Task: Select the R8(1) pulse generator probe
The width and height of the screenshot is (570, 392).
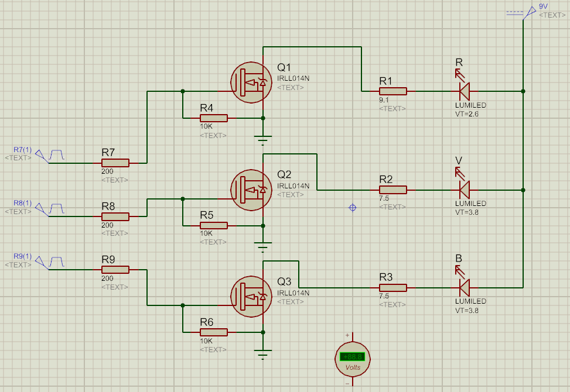Action: [50, 210]
